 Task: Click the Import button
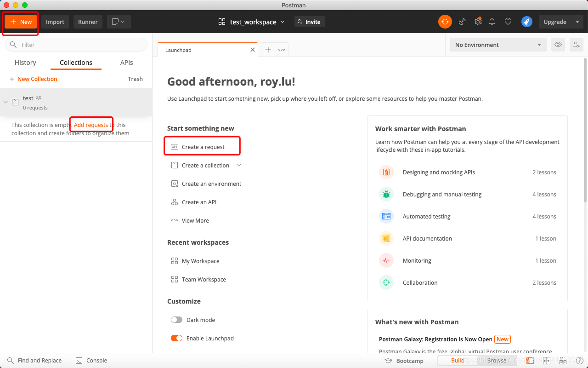coord(55,22)
